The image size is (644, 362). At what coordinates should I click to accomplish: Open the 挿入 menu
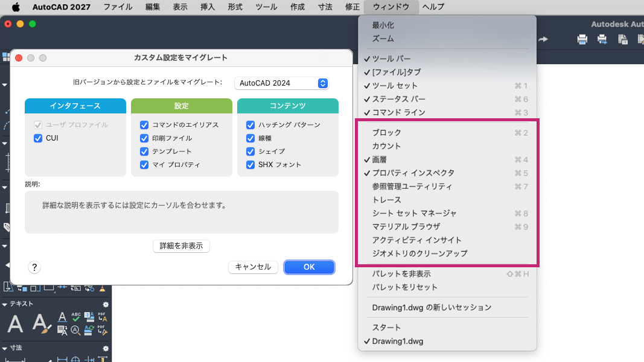(208, 7)
